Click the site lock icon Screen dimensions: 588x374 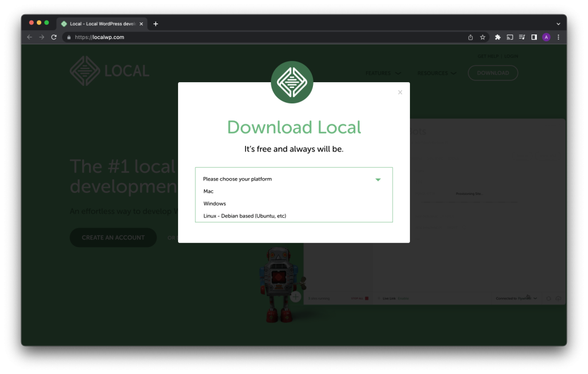pyautogui.click(x=68, y=37)
